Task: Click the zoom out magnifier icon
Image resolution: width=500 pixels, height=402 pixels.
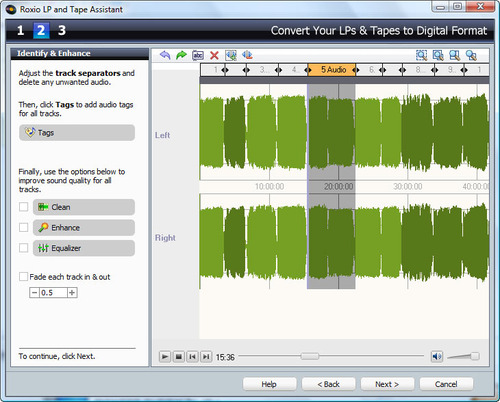Action: 455,55
